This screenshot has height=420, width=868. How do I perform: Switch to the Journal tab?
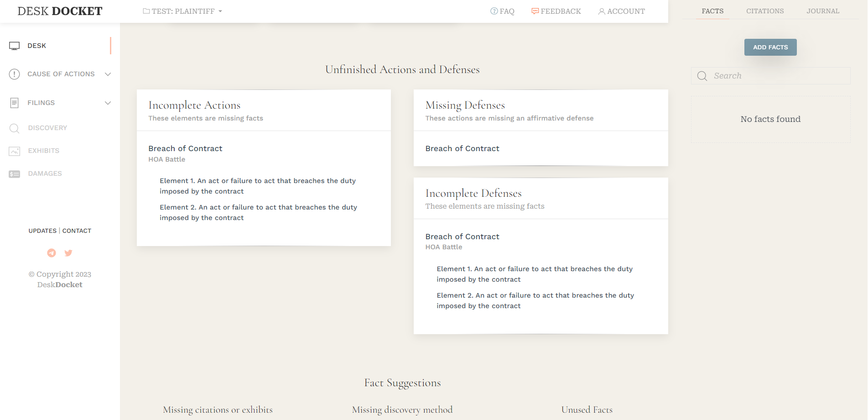(x=823, y=11)
